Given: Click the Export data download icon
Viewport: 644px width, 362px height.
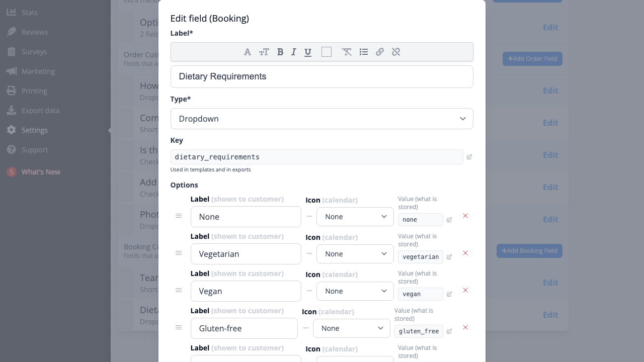Looking at the screenshot, I should 11,110.
